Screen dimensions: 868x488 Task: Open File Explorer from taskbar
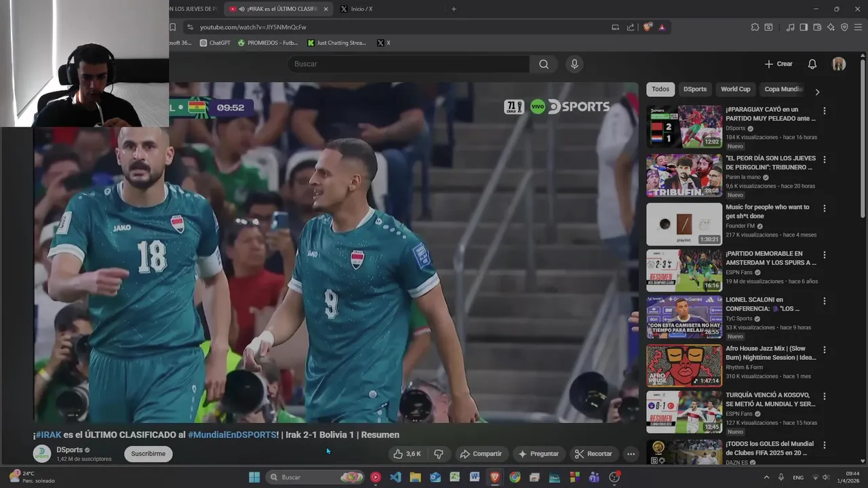[x=415, y=477]
